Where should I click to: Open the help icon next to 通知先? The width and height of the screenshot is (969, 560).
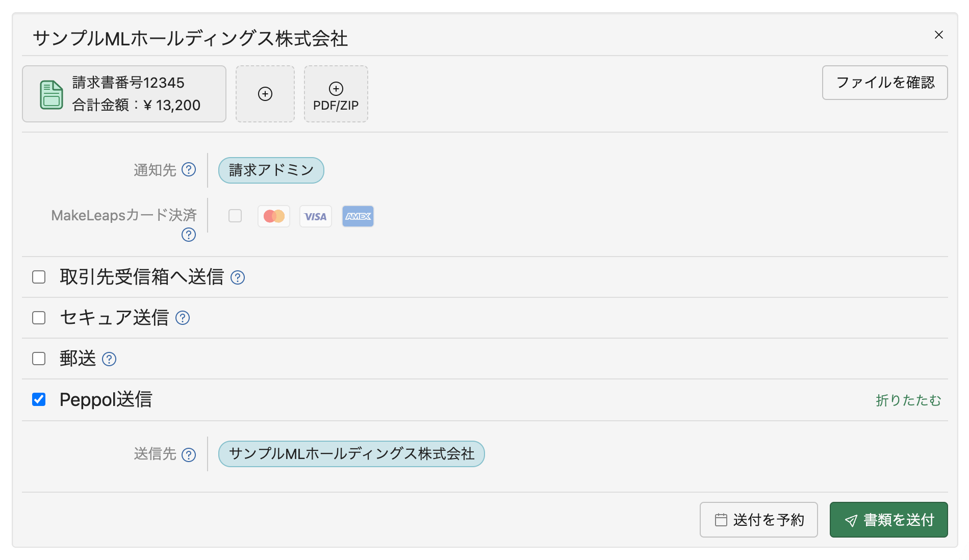(x=189, y=170)
